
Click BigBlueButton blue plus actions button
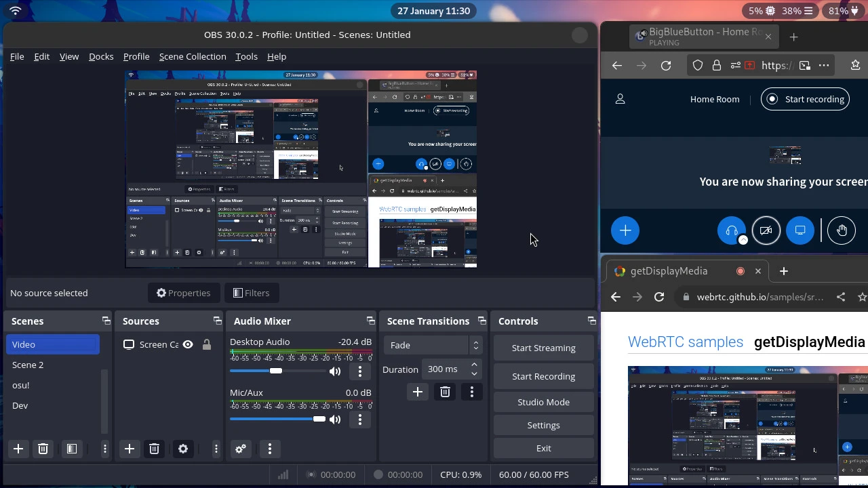[x=625, y=230]
